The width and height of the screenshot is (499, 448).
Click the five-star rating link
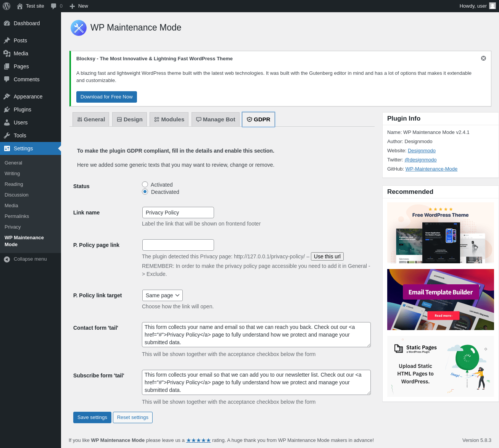[x=198, y=440]
